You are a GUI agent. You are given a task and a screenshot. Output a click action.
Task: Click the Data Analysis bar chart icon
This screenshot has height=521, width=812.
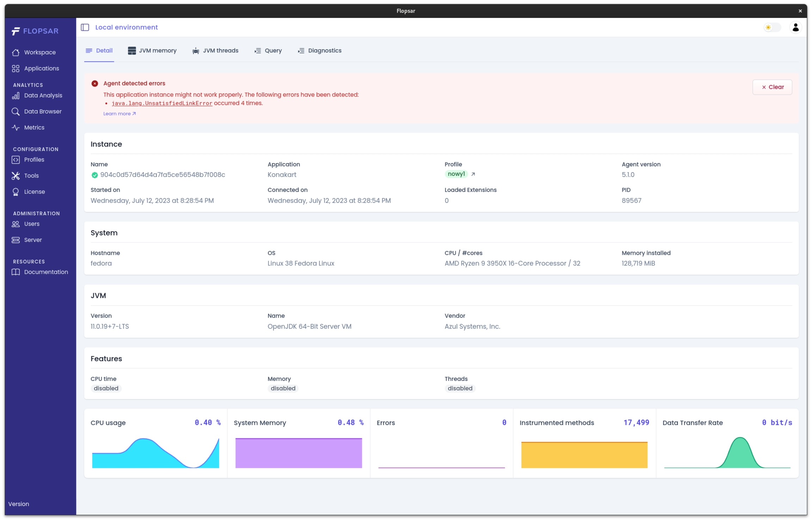click(x=16, y=96)
